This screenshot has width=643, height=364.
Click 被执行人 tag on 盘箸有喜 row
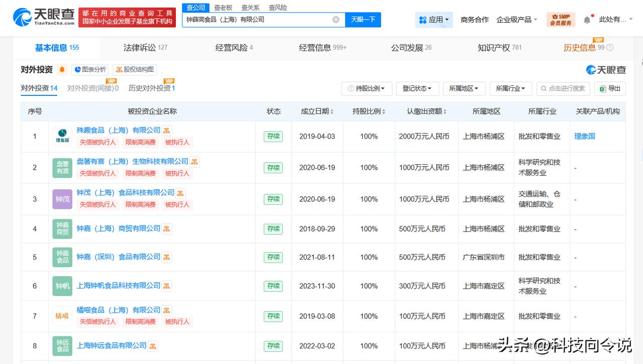(177, 174)
